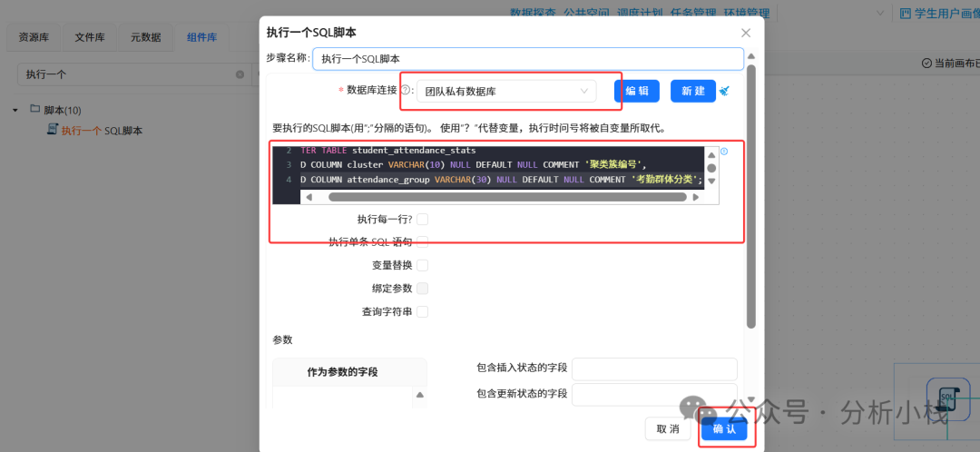Click the dialog's main vertical scrollbar

[x=751, y=195]
